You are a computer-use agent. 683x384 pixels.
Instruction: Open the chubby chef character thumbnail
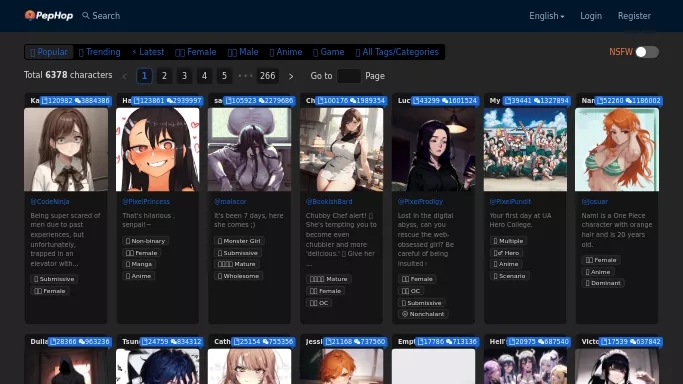pos(342,149)
